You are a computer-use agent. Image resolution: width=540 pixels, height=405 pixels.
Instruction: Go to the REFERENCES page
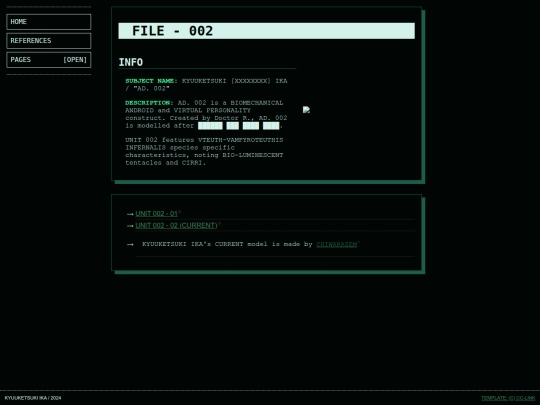coord(49,41)
